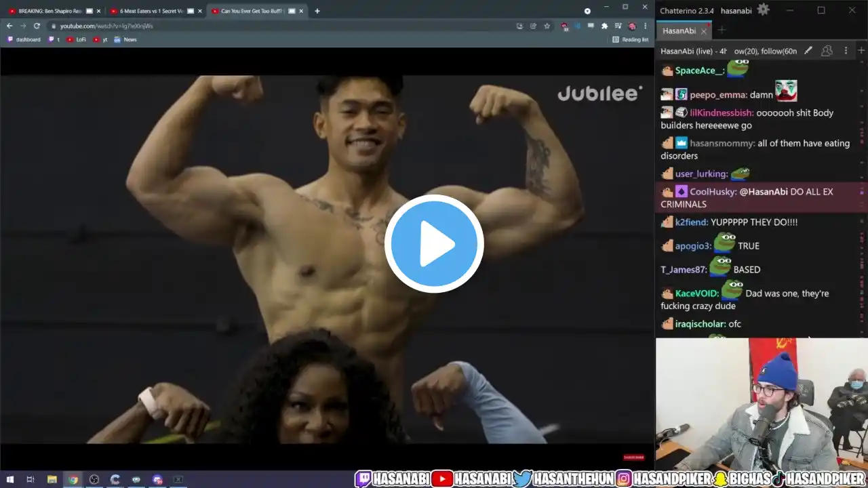Close the 'BREAKING: Ben Shapiro' tab

(x=99, y=11)
